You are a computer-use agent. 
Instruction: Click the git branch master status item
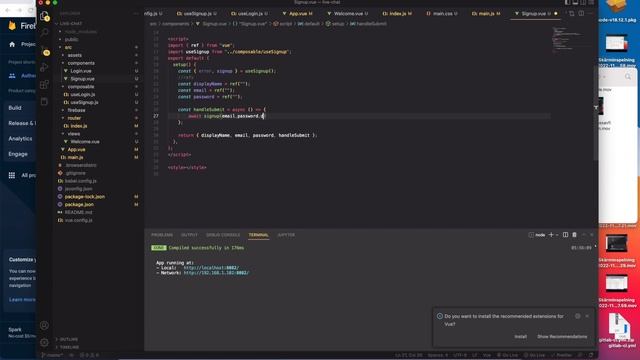point(52,355)
